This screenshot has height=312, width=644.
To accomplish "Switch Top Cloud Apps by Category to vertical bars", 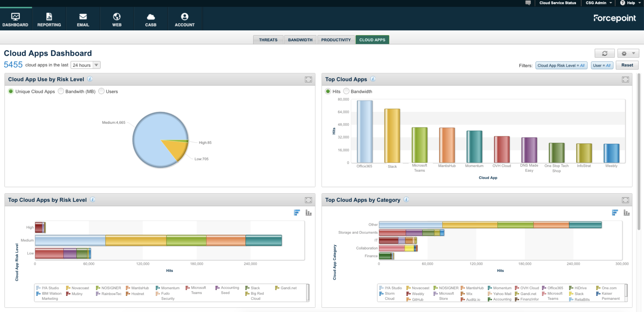I will [x=626, y=213].
